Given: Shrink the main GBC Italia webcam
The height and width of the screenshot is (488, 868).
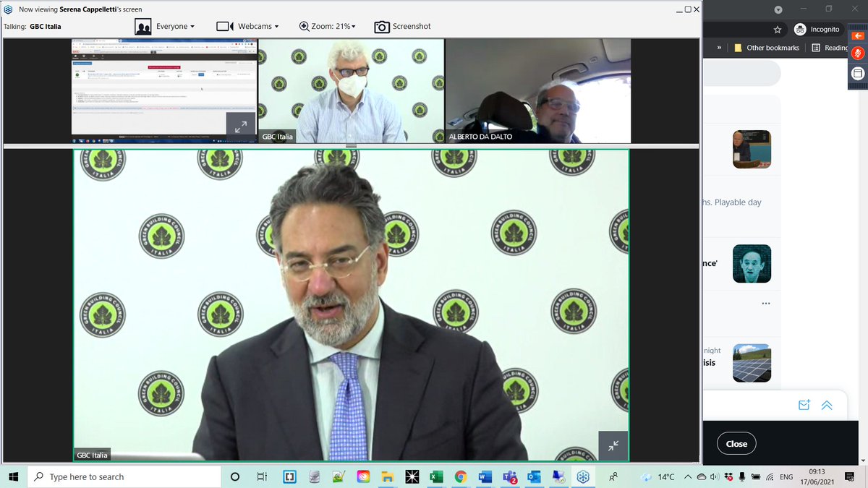Looking at the screenshot, I should pos(613,445).
